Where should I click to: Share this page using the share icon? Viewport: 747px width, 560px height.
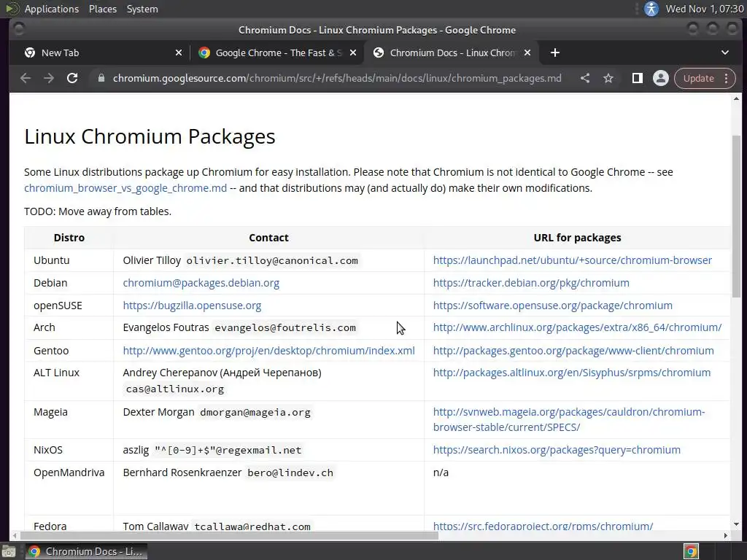pyautogui.click(x=585, y=78)
